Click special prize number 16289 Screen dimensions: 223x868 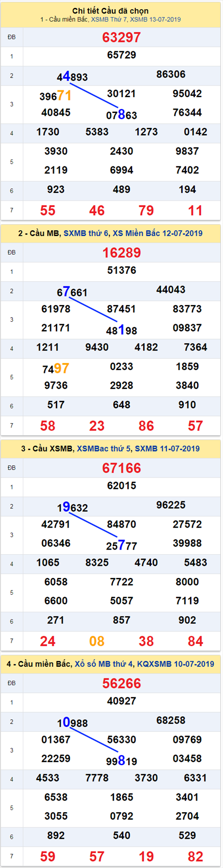coord(122,252)
